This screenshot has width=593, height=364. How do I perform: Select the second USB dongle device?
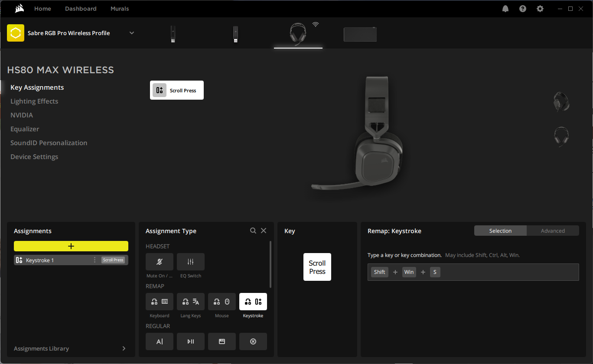click(235, 34)
